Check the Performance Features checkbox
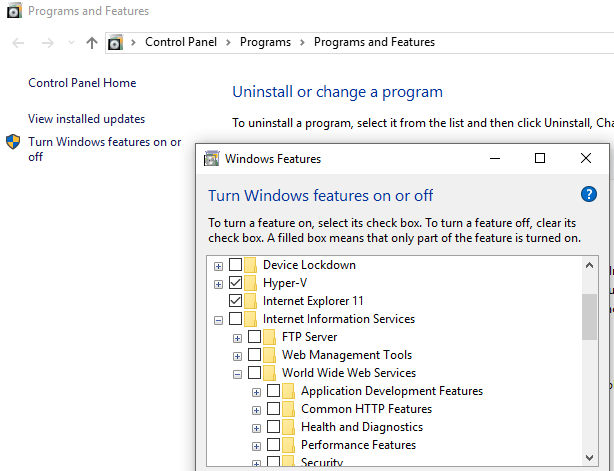The width and height of the screenshot is (614, 471). point(273,445)
